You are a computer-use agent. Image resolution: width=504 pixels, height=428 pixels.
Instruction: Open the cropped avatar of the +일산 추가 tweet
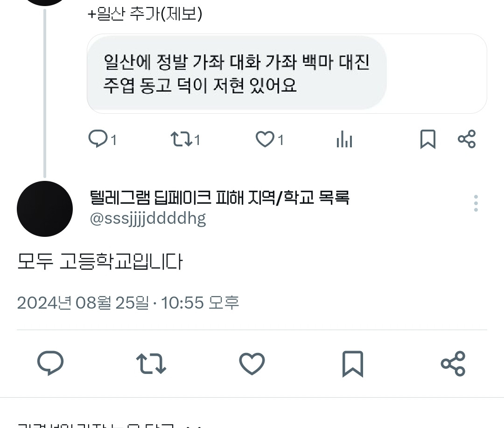click(x=45, y=3)
